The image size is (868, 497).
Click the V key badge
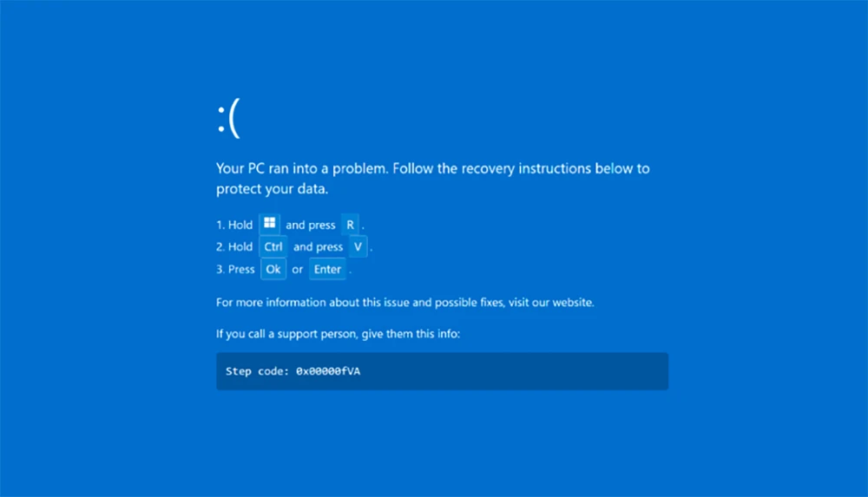(358, 247)
